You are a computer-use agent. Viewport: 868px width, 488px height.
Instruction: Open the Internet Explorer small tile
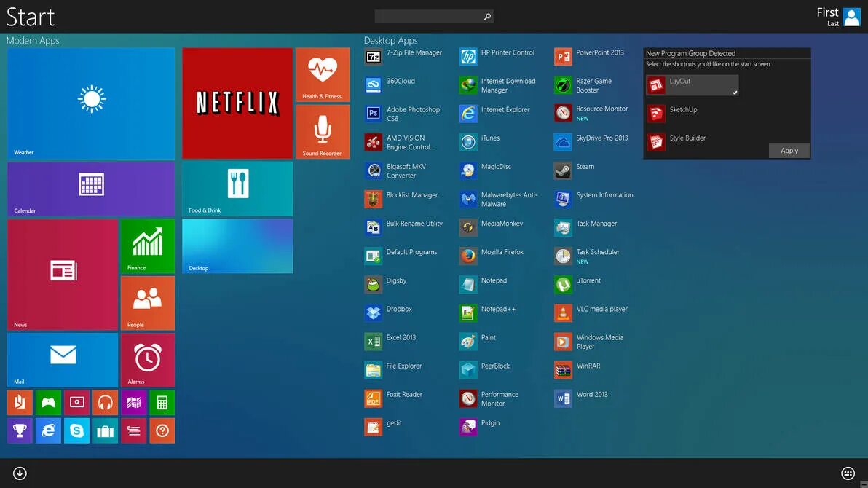[x=48, y=431]
